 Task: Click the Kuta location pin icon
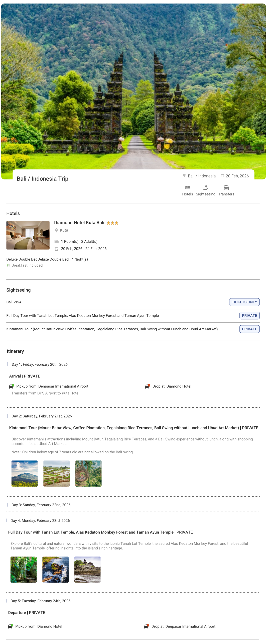pyautogui.click(x=56, y=230)
